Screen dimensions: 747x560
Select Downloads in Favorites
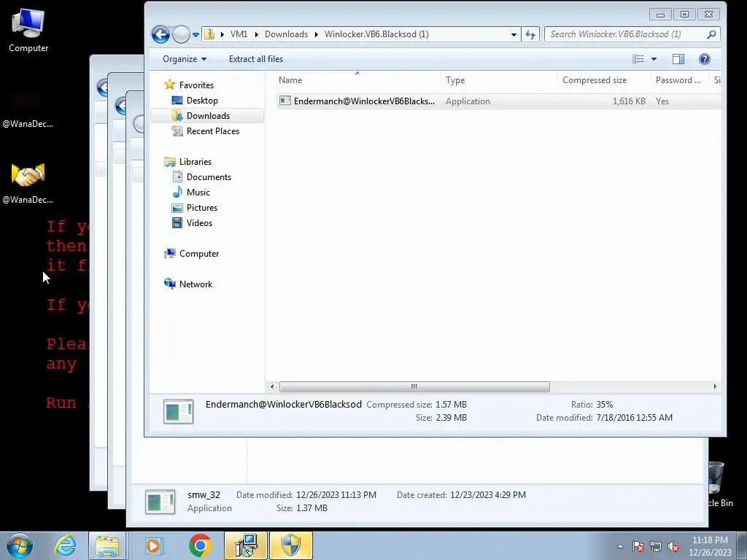tap(208, 116)
